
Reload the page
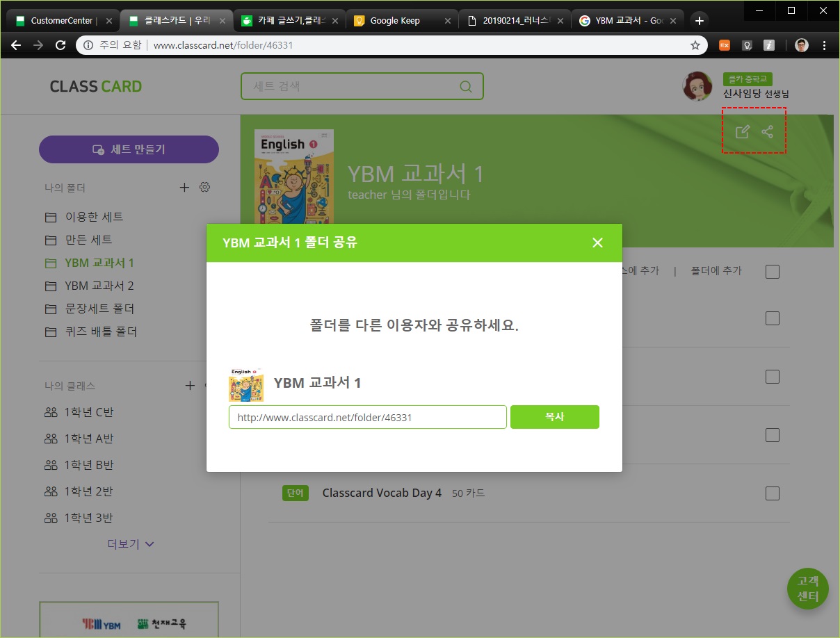pos(60,45)
